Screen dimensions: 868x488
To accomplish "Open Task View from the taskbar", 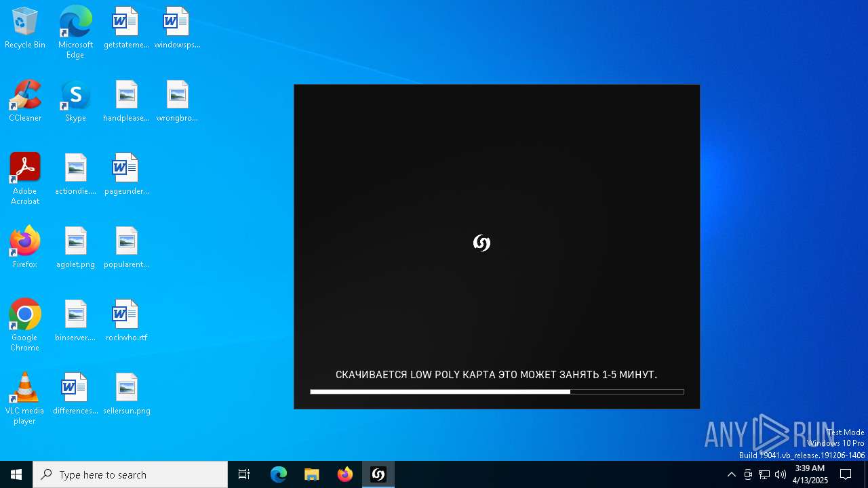I will pos(244,474).
